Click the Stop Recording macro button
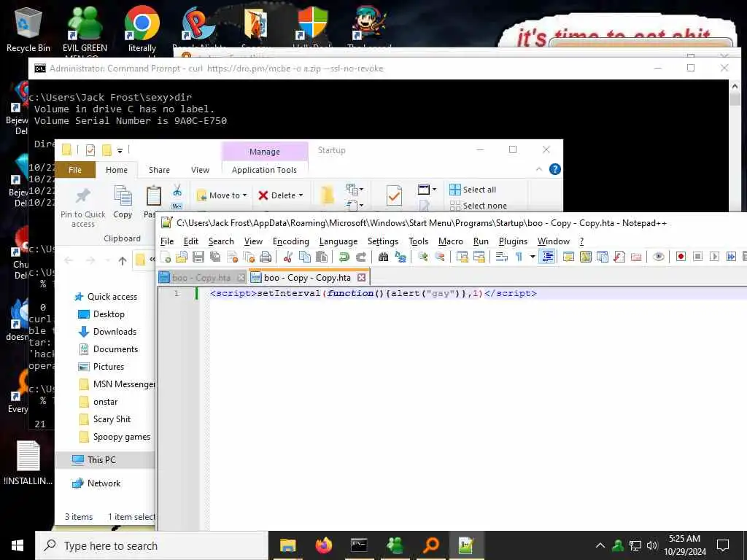This screenshot has height=560, width=747. pos(697,257)
